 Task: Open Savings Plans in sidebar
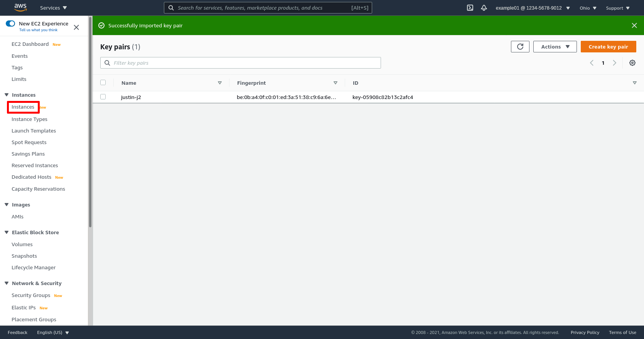[x=28, y=154]
